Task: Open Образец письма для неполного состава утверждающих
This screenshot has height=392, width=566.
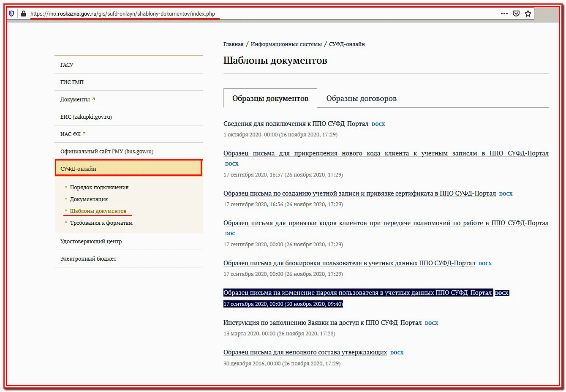Action: [x=305, y=352]
